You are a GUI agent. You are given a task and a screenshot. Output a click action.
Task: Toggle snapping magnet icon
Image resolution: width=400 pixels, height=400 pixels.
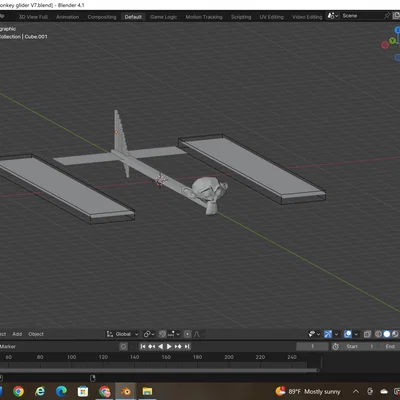point(162,334)
